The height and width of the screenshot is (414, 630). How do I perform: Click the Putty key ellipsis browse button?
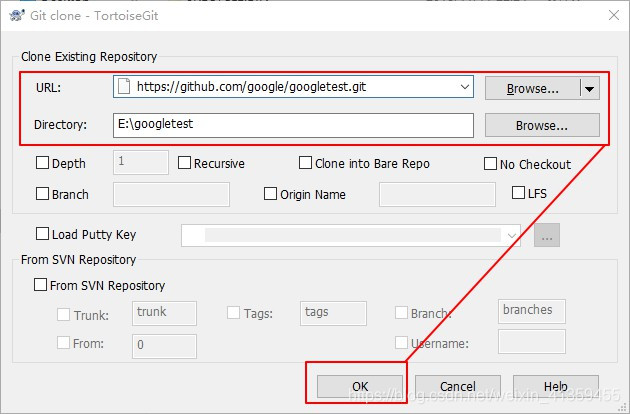click(547, 235)
